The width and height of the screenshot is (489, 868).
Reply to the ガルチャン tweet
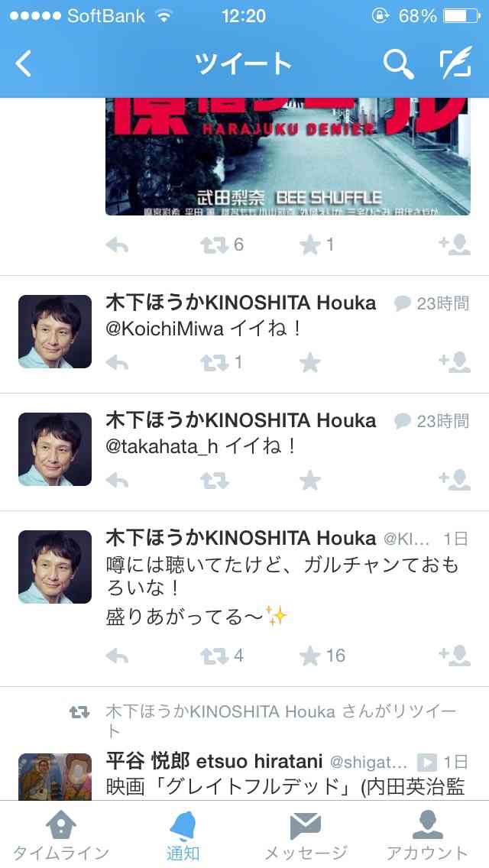click(117, 656)
